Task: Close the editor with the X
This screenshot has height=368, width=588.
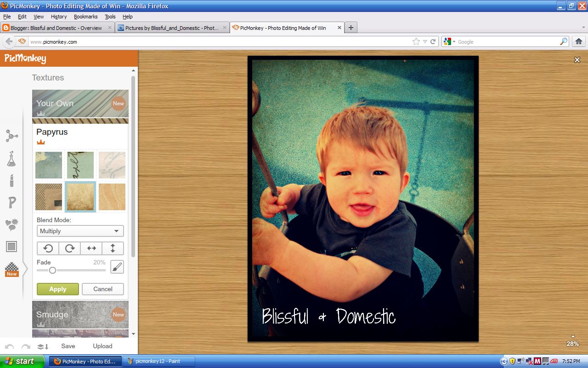Action: pos(577,60)
